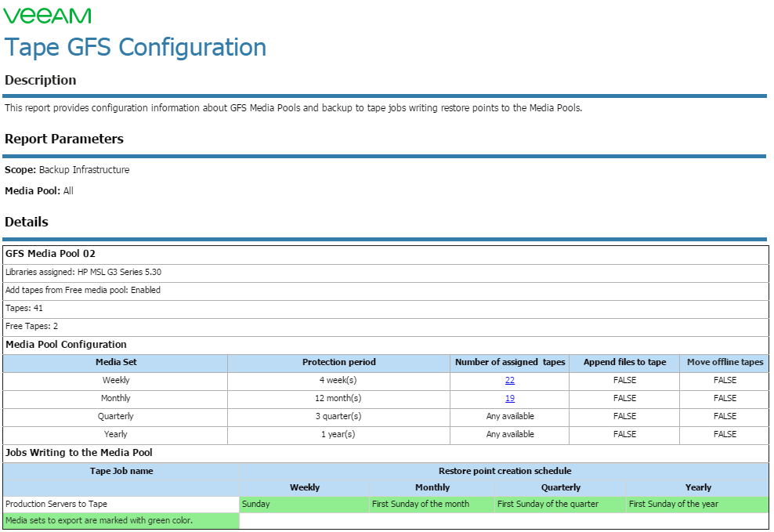This screenshot has width=774, height=532.
Task: Select the Tape GFS Configuration title
Action: tap(136, 47)
